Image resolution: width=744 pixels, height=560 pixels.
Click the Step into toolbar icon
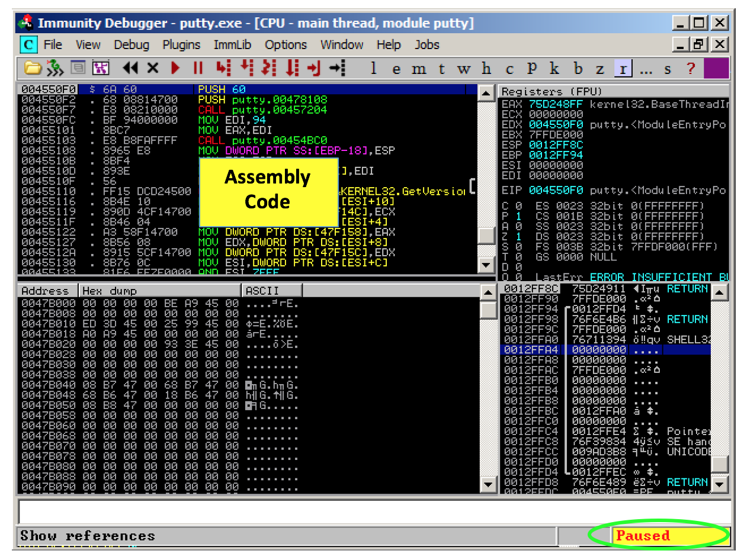coord(223,69)
